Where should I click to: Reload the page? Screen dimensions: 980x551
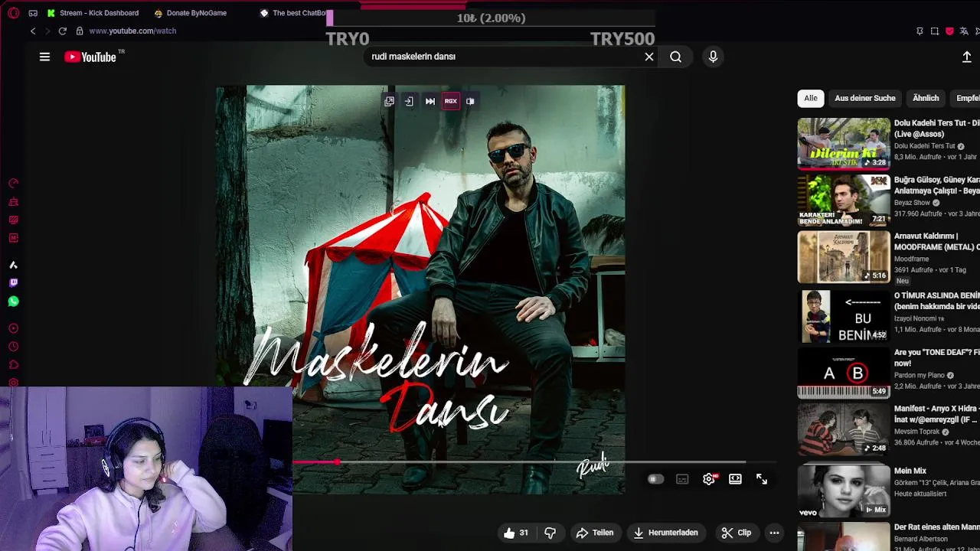point(62,31)
